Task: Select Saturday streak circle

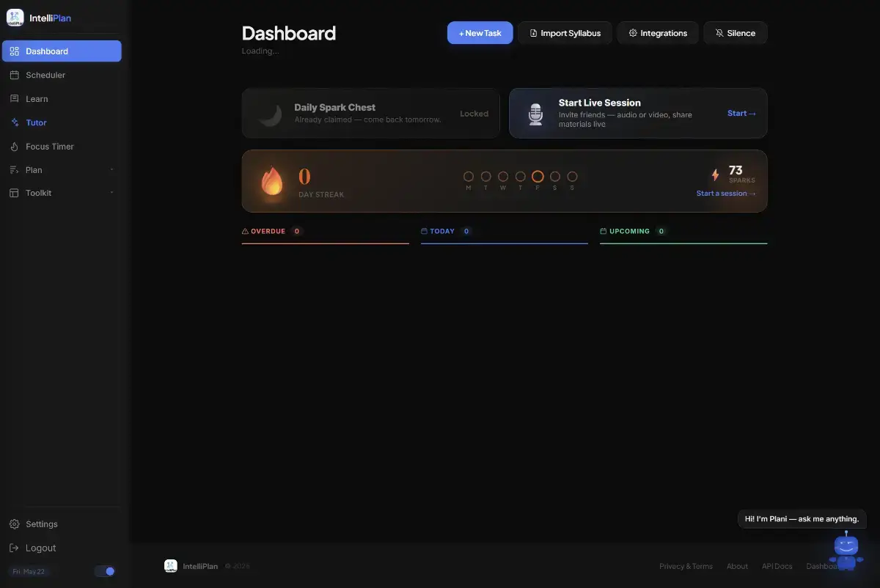Action: [x=555, y=177]
